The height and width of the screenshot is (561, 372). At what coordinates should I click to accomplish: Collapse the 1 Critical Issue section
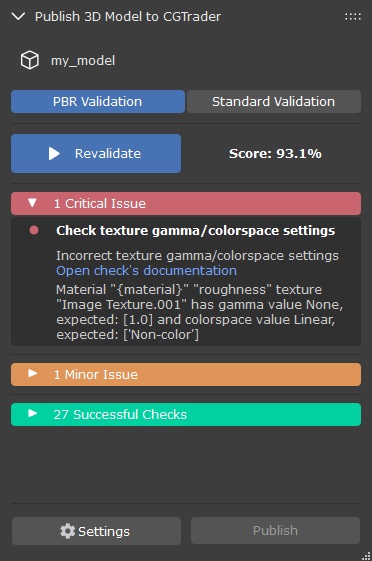tap(186, 203)
